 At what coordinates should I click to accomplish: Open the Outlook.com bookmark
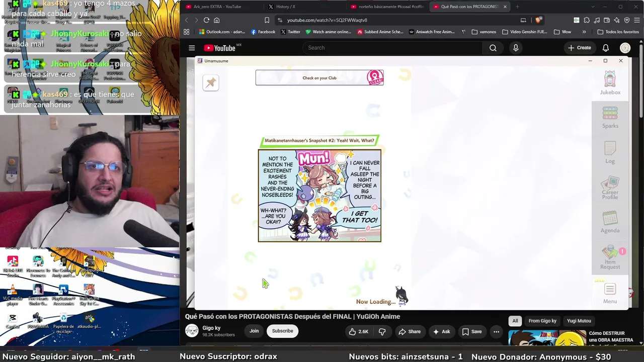click(222, 32)
